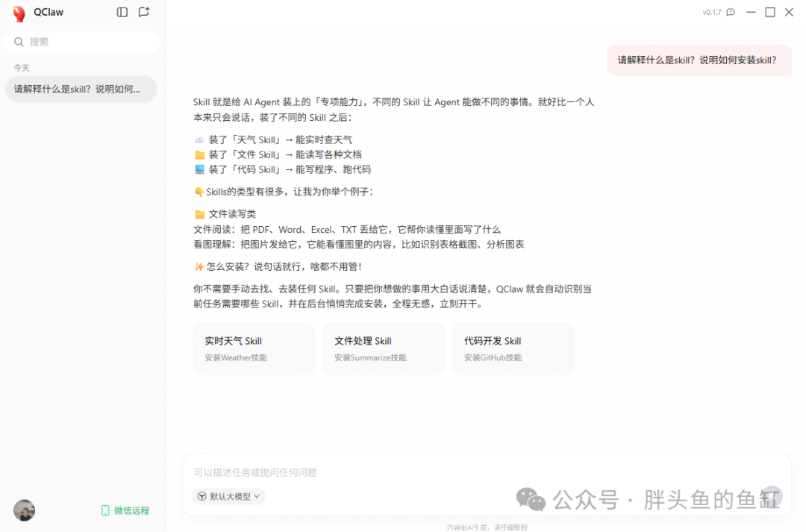Toggle the sidebar panel icon
The width and height of the screenshot is (806, 532).
click(122, 12)
